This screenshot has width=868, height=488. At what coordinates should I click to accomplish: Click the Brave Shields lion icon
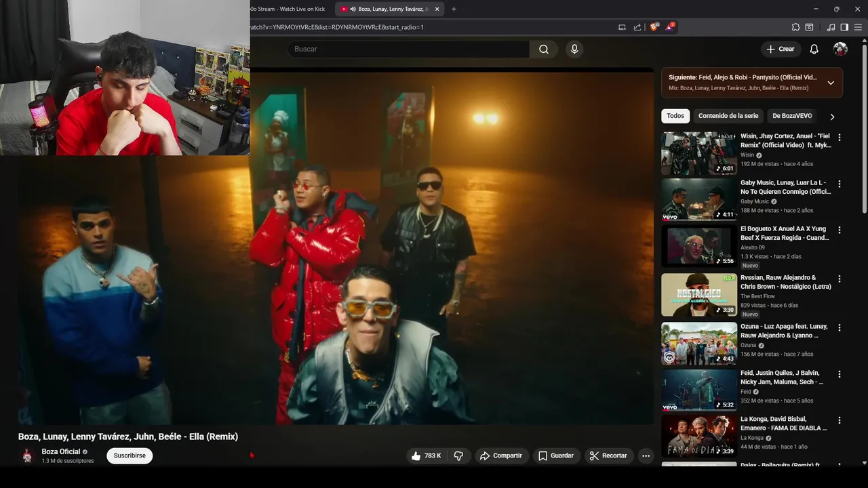pos(654,27)
